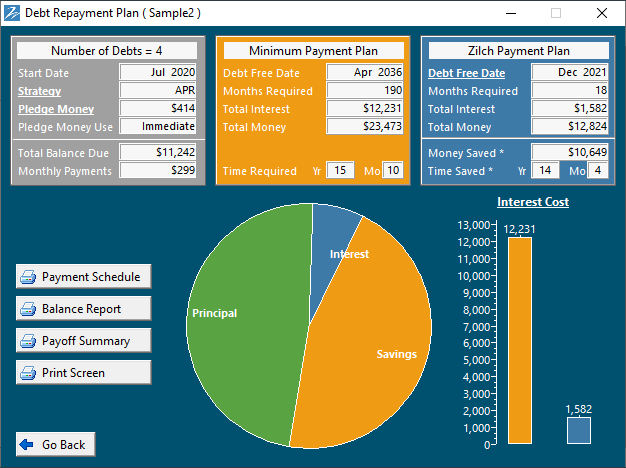Viewport: 626px width, 468px height.
Task: Select the Start Date field
Action: coord(158,73)
